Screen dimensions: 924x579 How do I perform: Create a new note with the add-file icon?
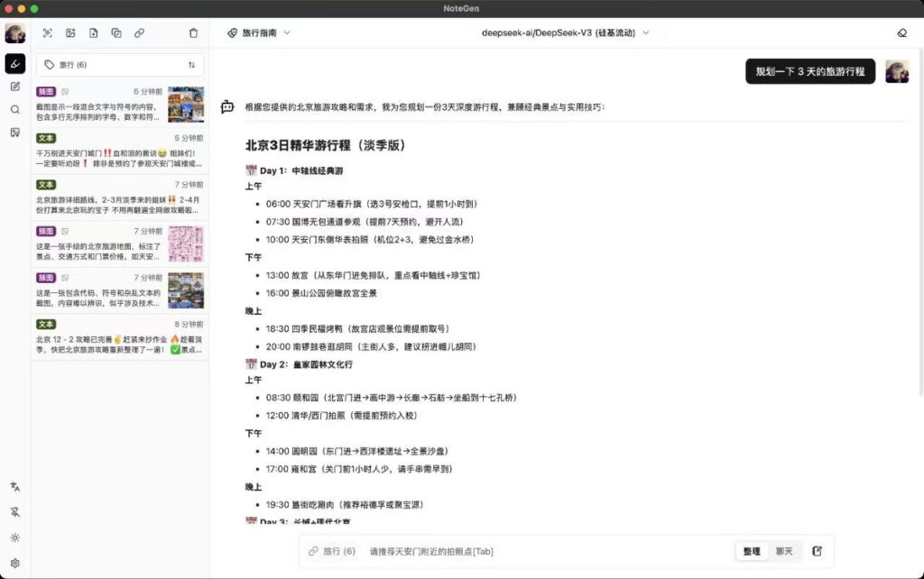click(93, 33)
